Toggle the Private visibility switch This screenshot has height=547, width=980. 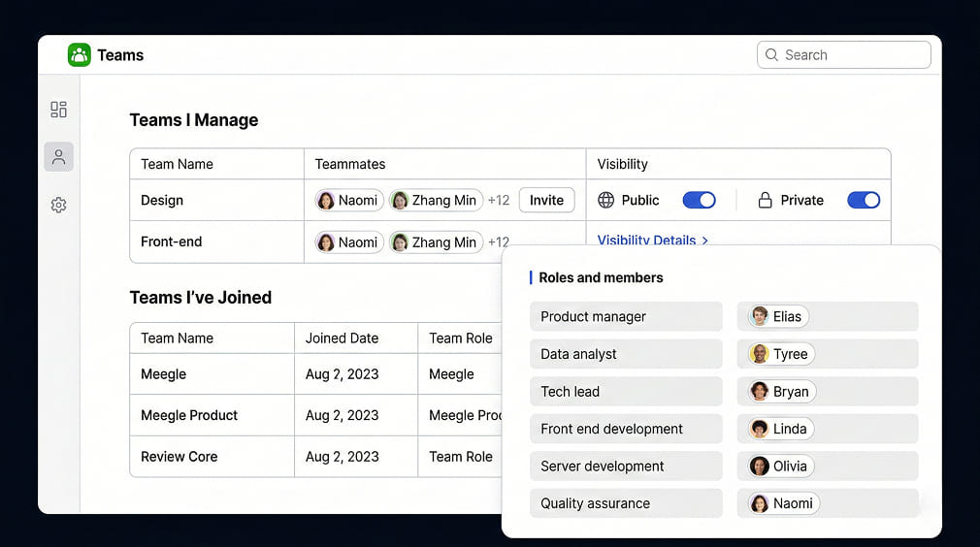coord(863,201)
